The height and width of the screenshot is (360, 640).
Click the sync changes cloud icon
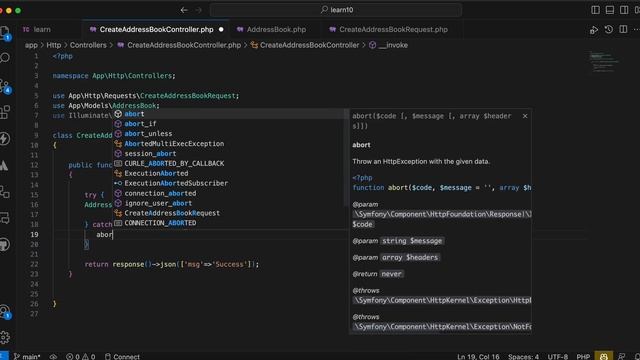[x=53, y=356]
